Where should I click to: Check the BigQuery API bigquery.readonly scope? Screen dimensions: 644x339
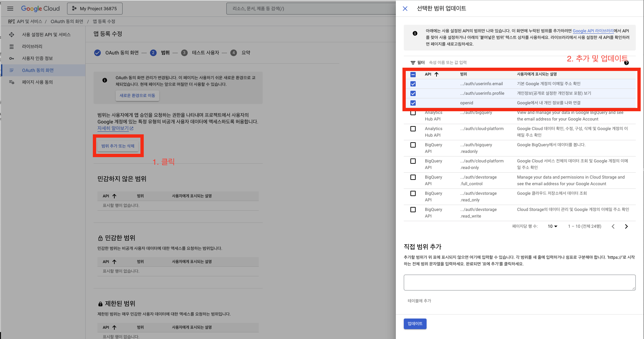tap(413, 145)
